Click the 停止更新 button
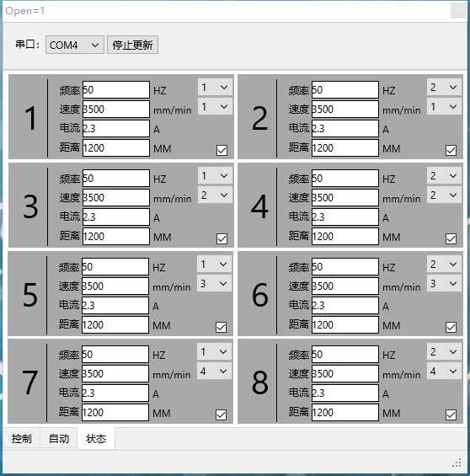Viewport: 470px width, 476px height. tap(132, 45)
